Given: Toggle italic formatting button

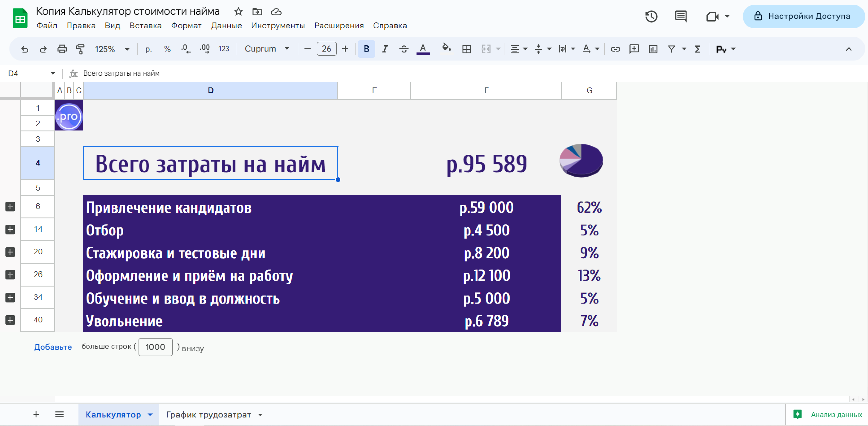Looking at the screenshot, I should click(x=385, y=49).
